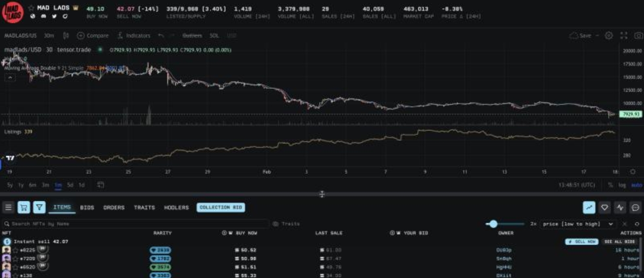Undo the last chart action
The width and height of the screenshot is (644, 278).
(x=161, y=36)
